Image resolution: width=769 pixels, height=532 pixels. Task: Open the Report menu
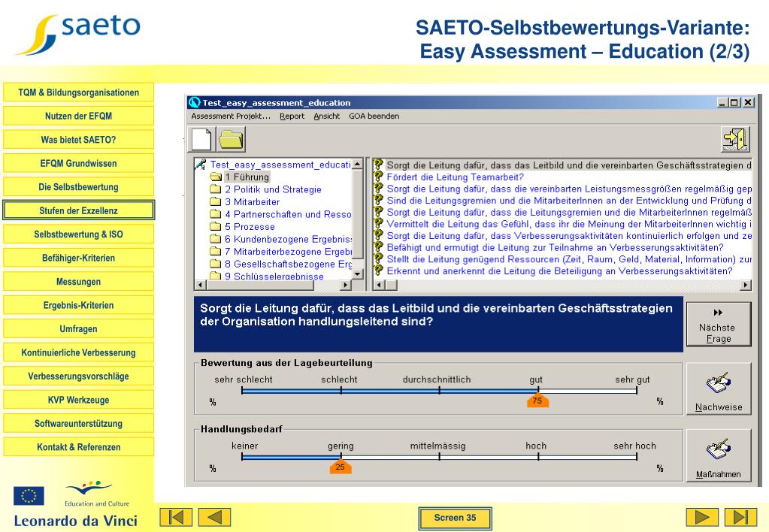pos(292,116)
